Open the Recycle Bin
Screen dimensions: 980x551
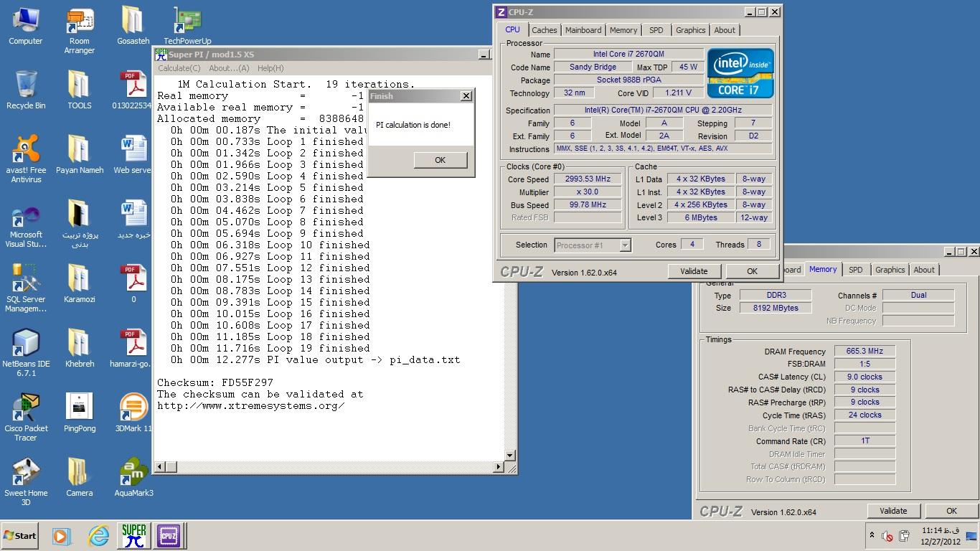[26, 90]
